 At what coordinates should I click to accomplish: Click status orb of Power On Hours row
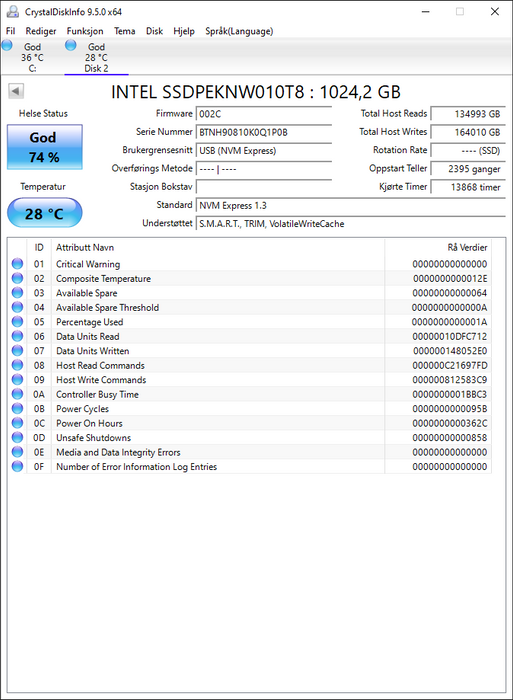coord(17,423)
